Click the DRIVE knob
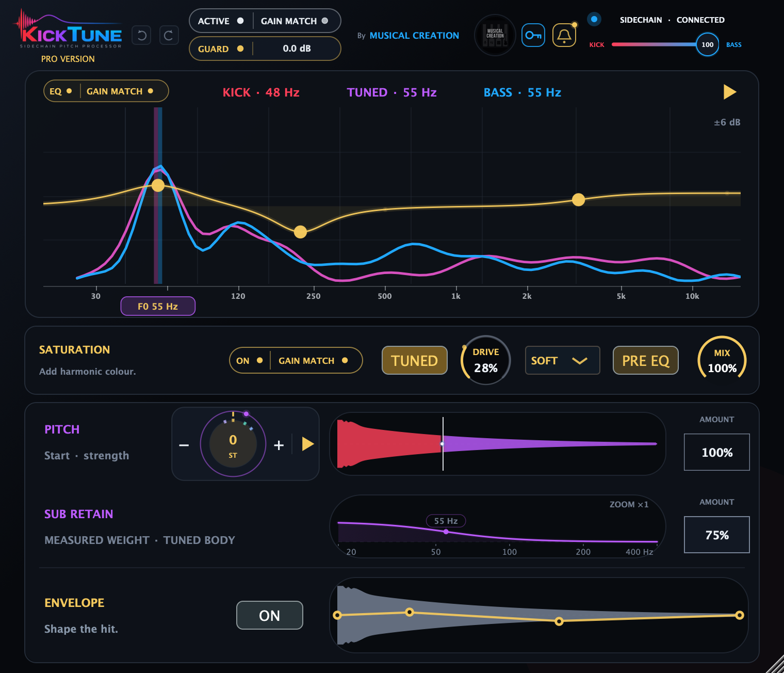 (485, 360)
